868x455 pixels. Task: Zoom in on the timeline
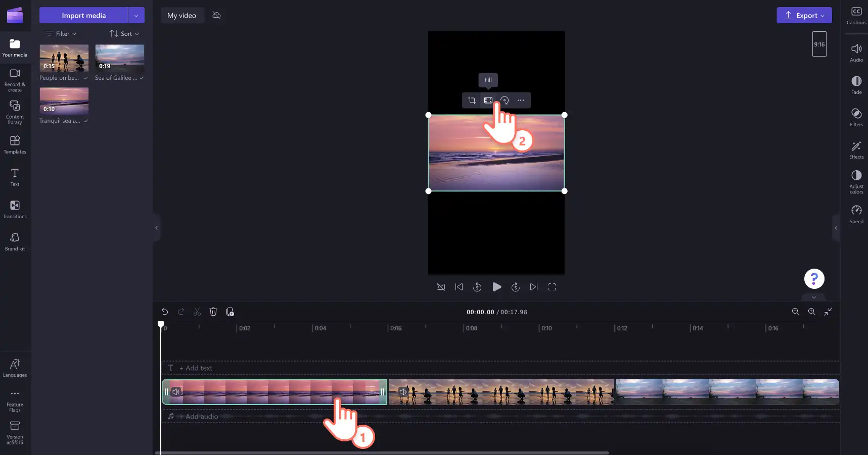(x=811, y=312)
